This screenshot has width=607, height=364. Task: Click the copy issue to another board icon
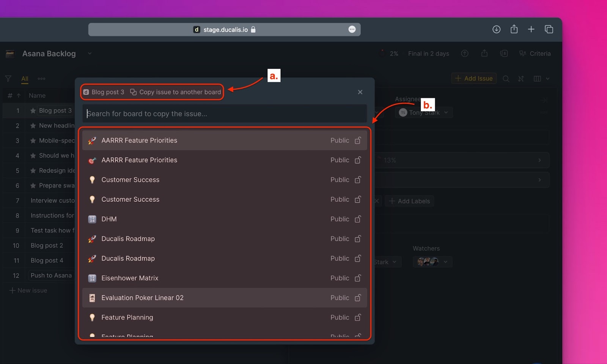tap(133, 92)
